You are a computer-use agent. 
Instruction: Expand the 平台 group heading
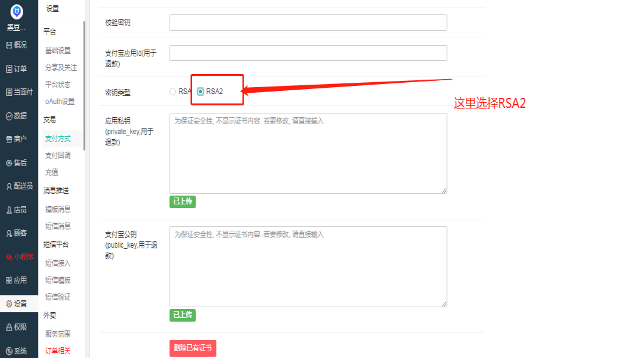[50, 32]
